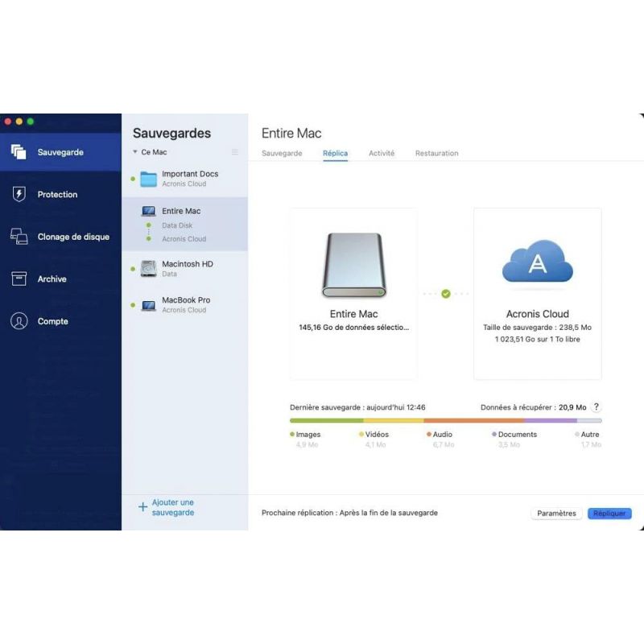Open Archive in the sidebar
This screenshot has width=644, height=644.
click(x=61, y=279)
